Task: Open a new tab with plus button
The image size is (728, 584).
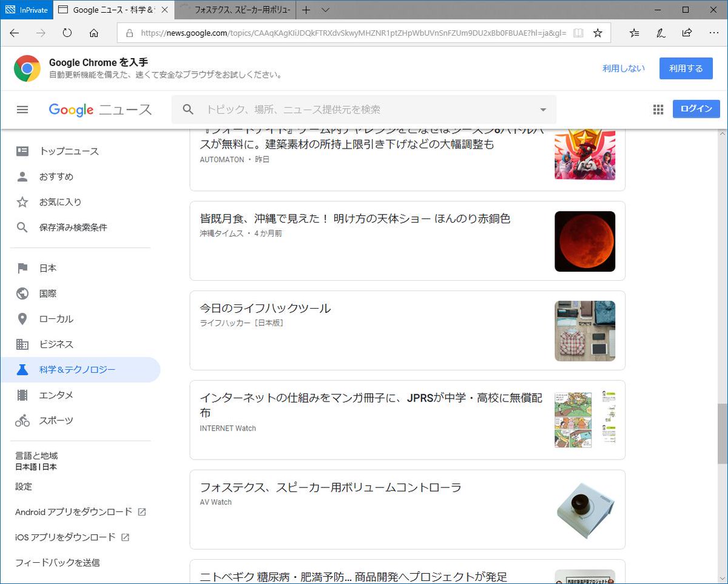Action: point(306,10)
